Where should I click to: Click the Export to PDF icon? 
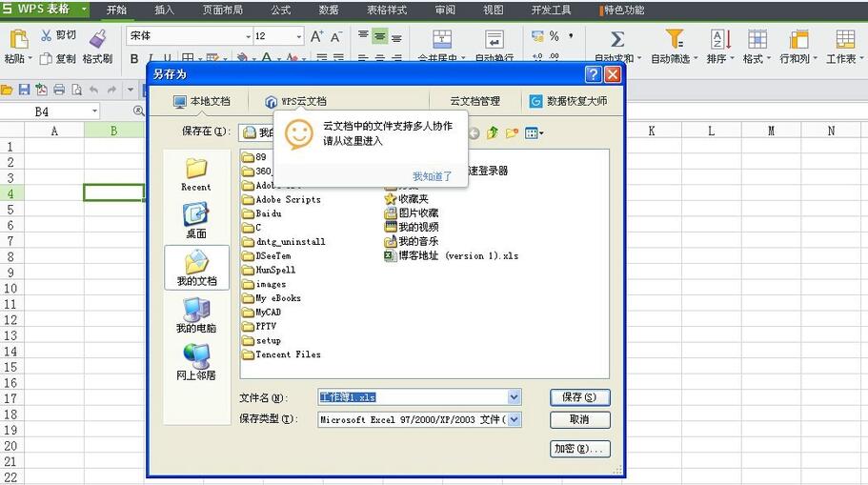pyautogui.click(x=42, y=90)
